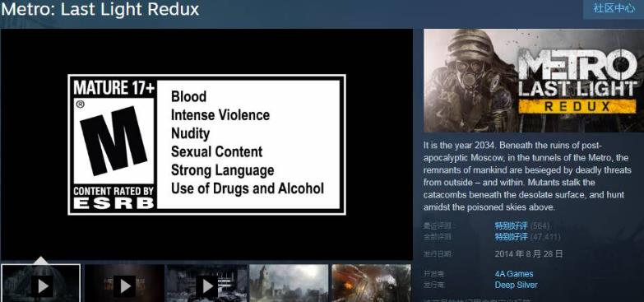Click the ESRB rating video display
Viewport: 644px width, 302px height.
[x=206, y=144]
